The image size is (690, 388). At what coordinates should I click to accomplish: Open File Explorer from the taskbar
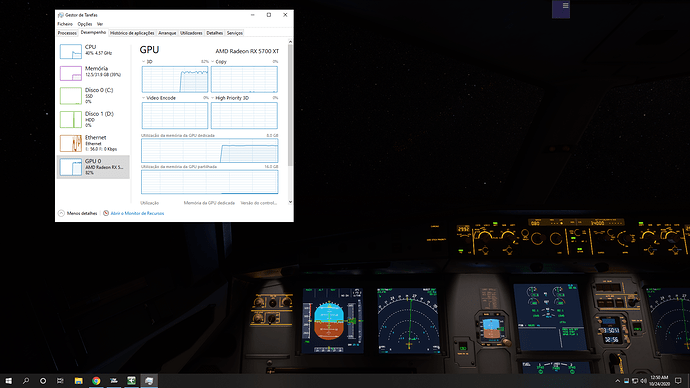[x=78, y=381]
